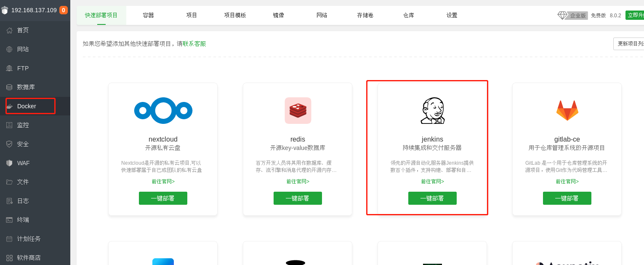Click the 联系客服 link
The height and width of the screenshot is (265, 644).
click(x=194, y=44)
